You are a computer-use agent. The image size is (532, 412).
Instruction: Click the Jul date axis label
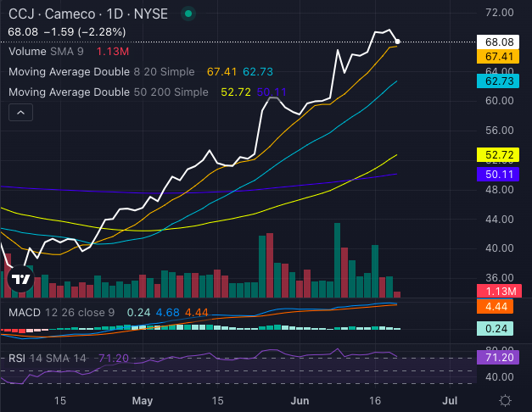(x=450, y=401)
